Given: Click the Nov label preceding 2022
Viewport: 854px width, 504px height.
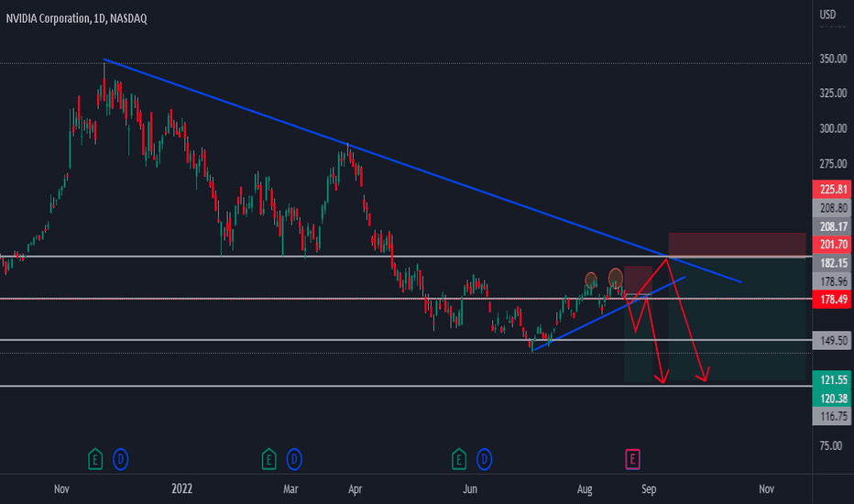Looking at the screenshot, I should coord(61,489).
